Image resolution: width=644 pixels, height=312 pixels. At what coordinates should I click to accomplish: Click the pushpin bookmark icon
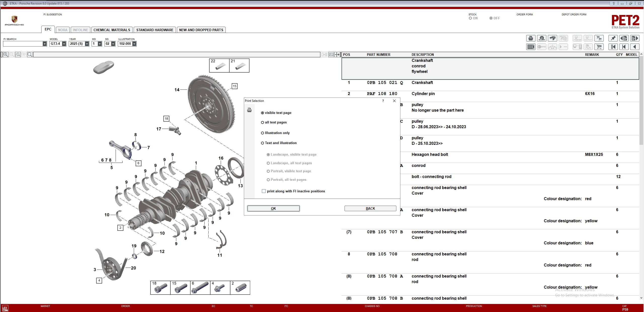pos(613,38)
